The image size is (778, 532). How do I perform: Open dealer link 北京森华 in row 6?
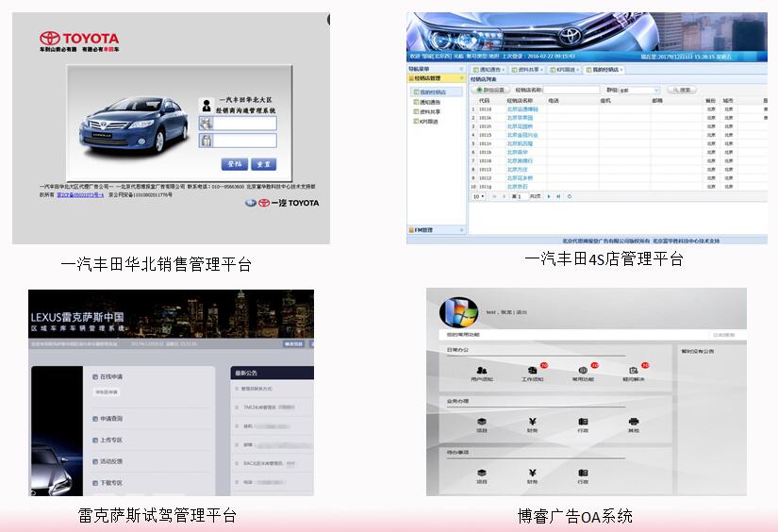tap(518, 153)
